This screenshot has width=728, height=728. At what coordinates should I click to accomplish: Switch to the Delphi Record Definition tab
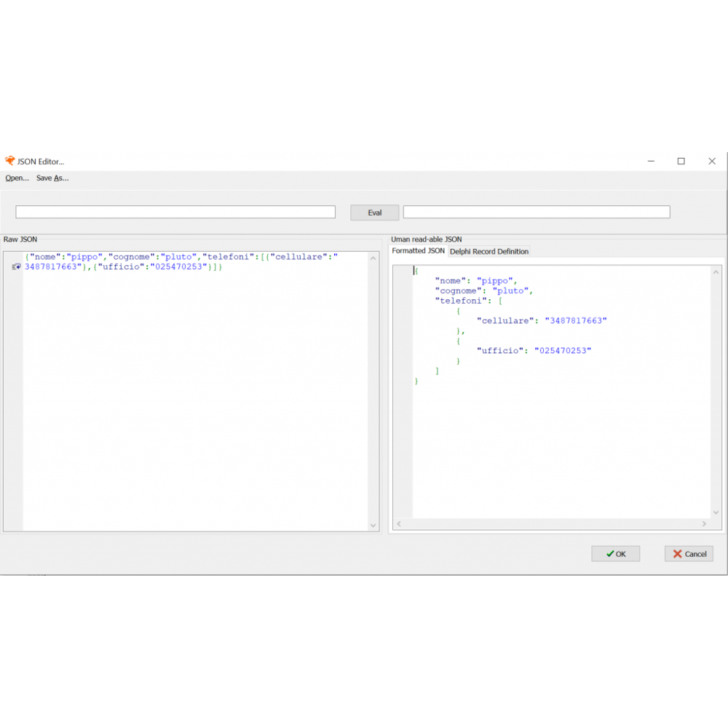489,251
